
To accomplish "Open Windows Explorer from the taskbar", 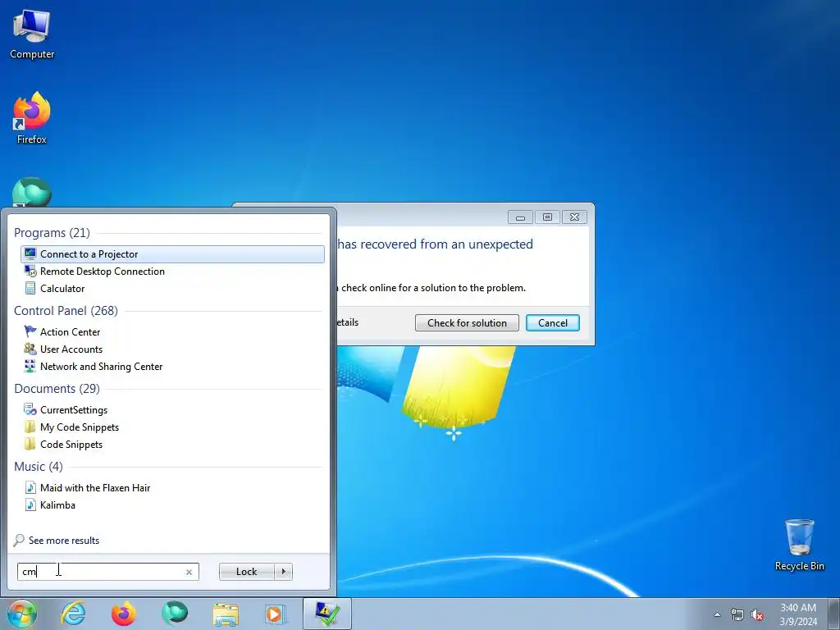I will [226, 614].
